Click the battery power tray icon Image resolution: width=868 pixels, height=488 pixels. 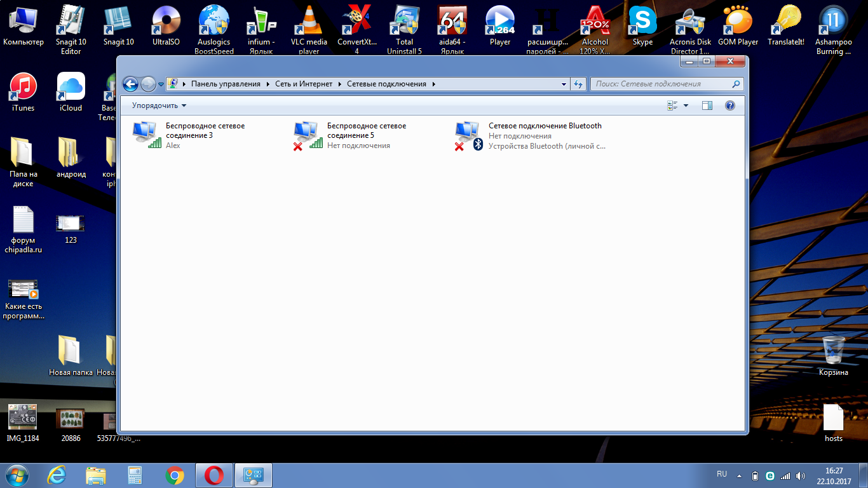click(x=755, y=475)
